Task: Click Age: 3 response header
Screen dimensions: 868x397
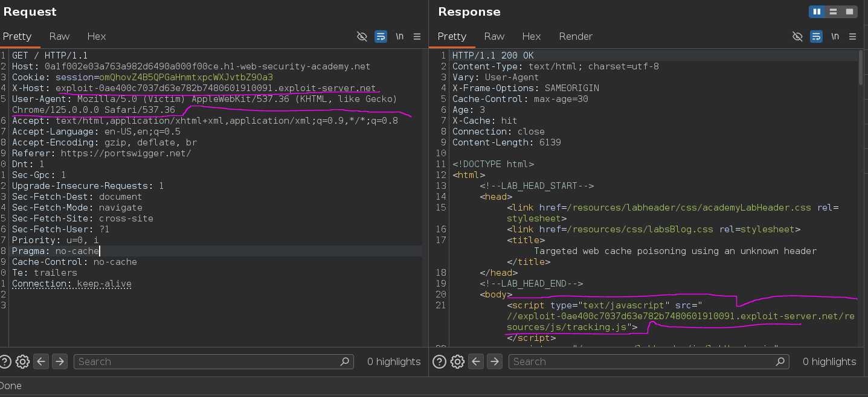Action: pyautogui.click(x=469, y=110)
